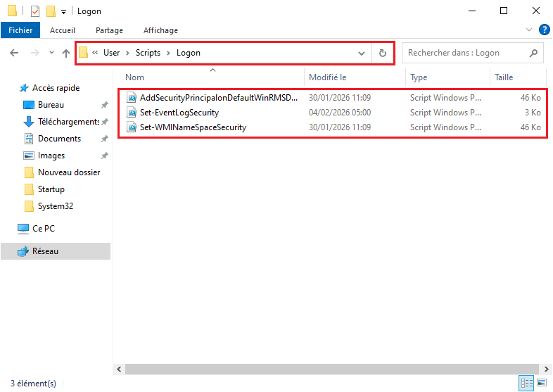Switch to the Affichage tab

160,30
